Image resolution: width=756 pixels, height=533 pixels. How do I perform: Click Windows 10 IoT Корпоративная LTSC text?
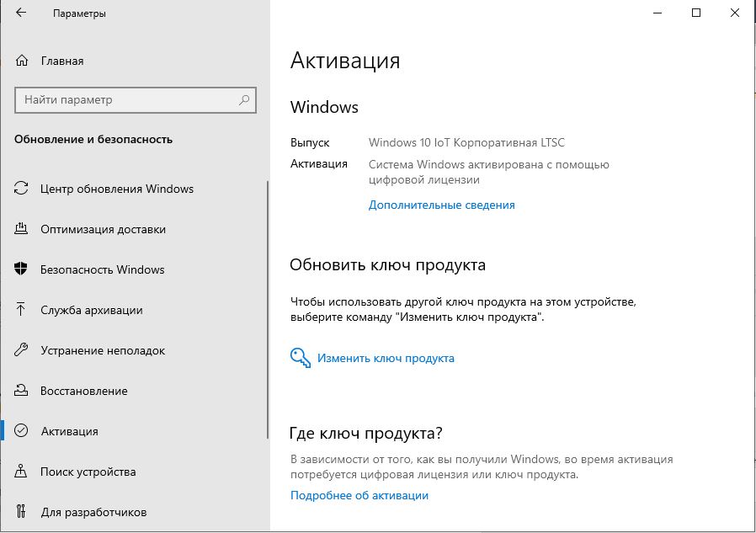[466, 143]
